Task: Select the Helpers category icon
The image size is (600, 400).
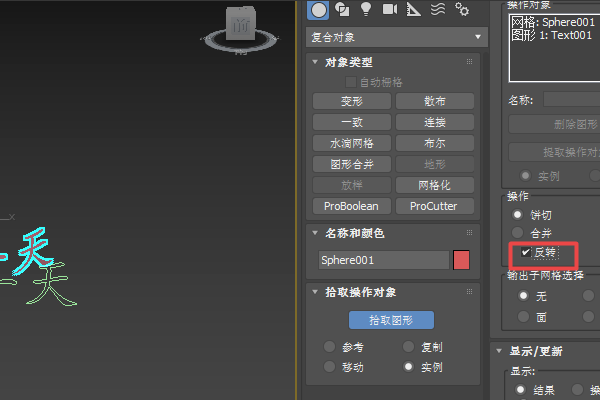Action: 413,9
